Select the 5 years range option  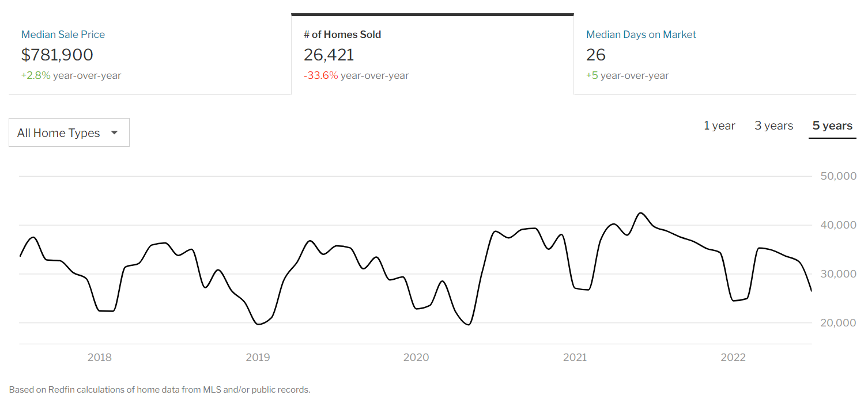[x=832, y=126]
